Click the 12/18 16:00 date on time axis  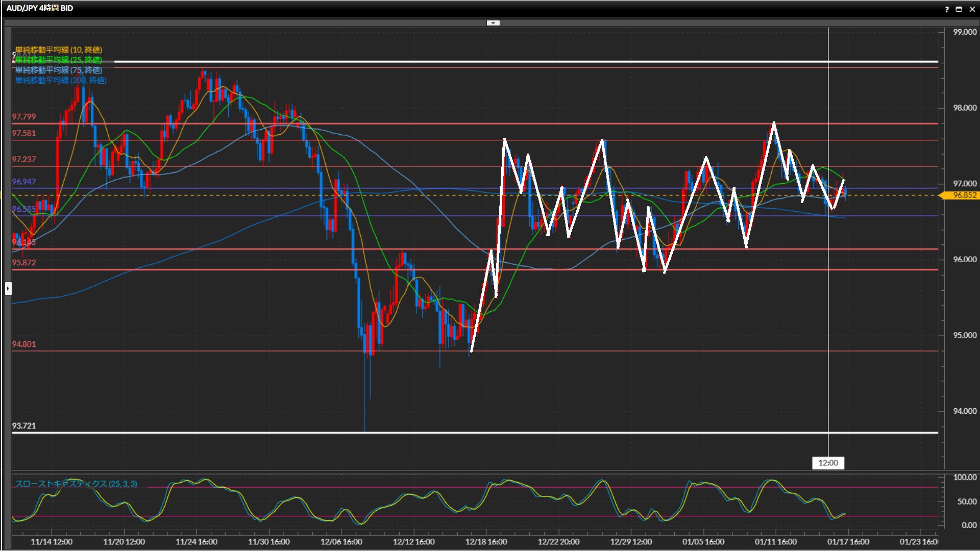coord(486,542)
